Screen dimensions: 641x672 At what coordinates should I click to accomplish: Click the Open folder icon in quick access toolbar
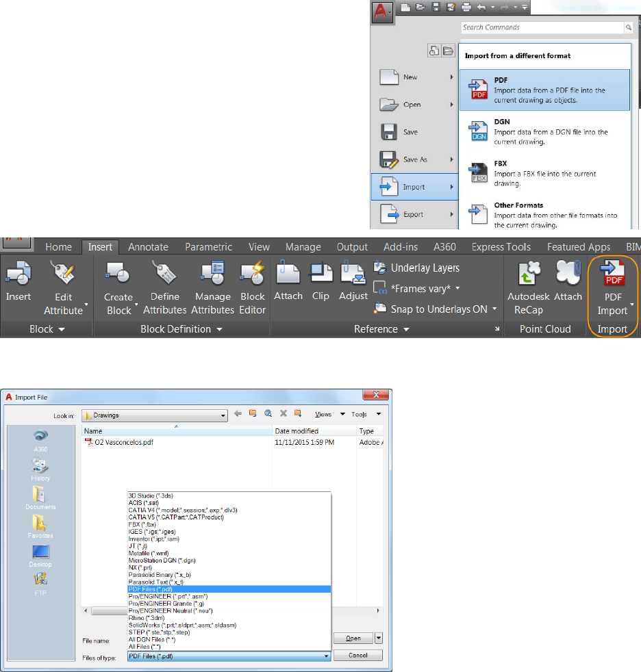(420, 8)
